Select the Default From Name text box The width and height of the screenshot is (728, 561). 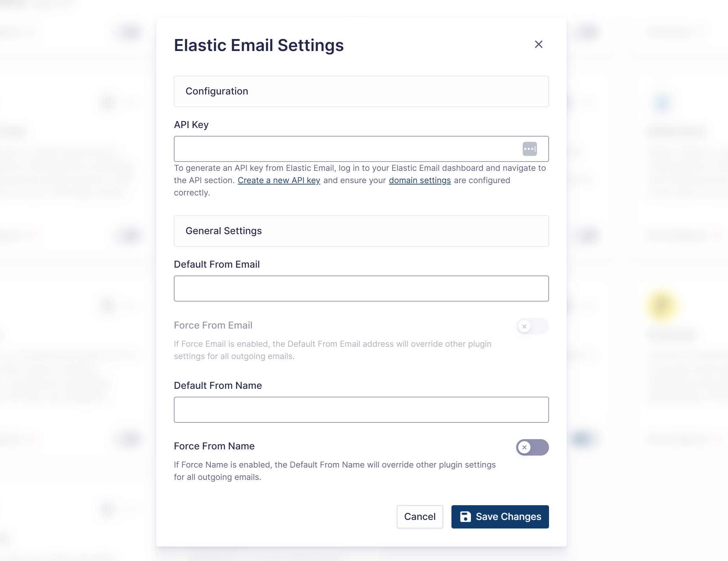click(x=361, y=410)
